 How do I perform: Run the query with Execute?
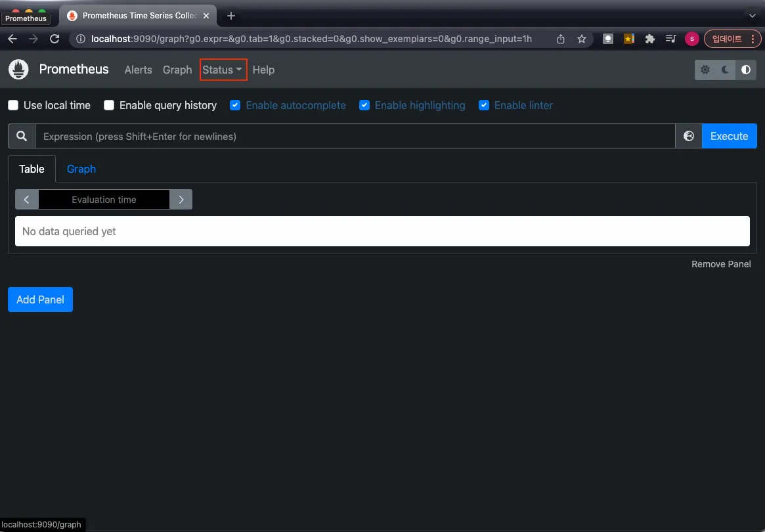729,136
